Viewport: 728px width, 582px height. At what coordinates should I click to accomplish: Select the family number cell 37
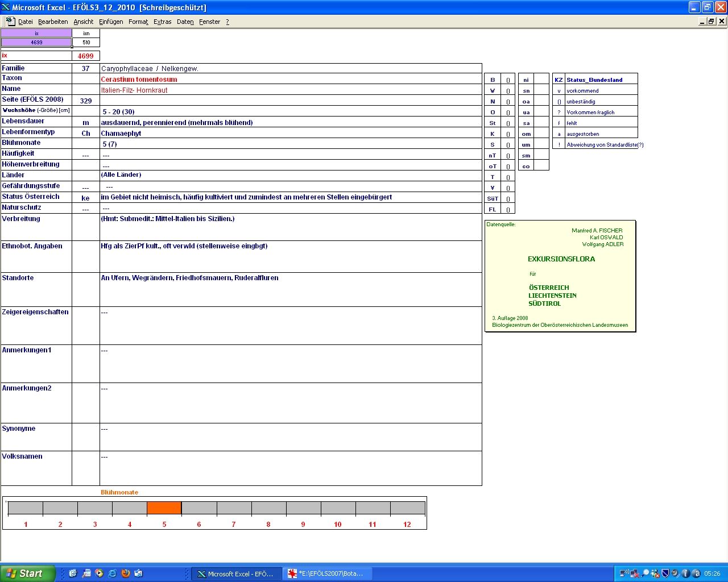(x=86, y=68)
